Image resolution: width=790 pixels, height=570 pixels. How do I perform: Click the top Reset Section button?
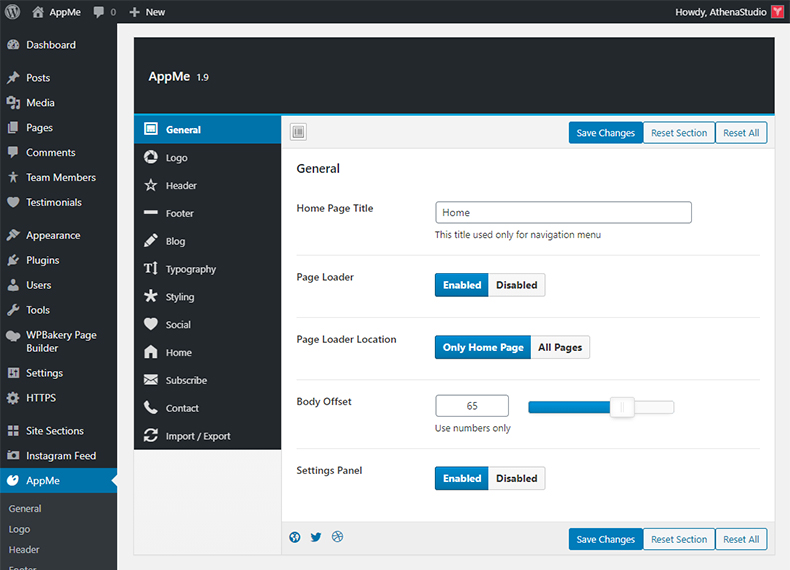coord(679,133)
